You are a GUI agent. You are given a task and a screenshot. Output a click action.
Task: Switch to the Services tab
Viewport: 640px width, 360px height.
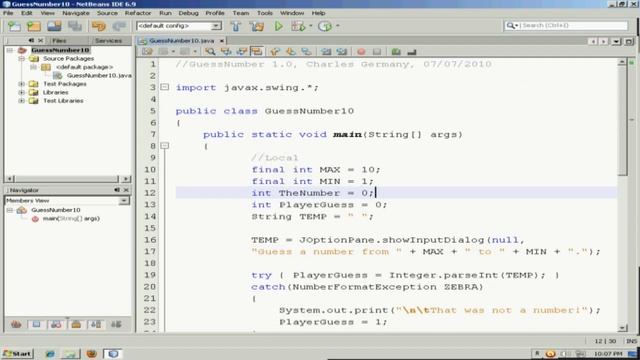click(109, 41)
